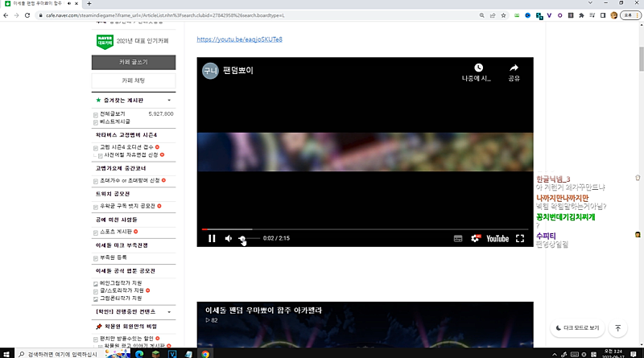Viewport: 644px width, 358px height.
Task: Click the share page icon in address bar
Action: coord(493,15)
